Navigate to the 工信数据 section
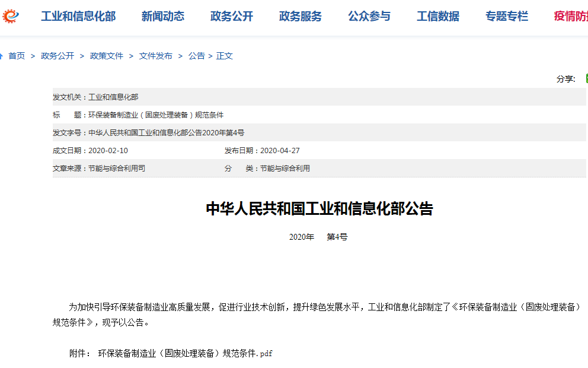 438,17
